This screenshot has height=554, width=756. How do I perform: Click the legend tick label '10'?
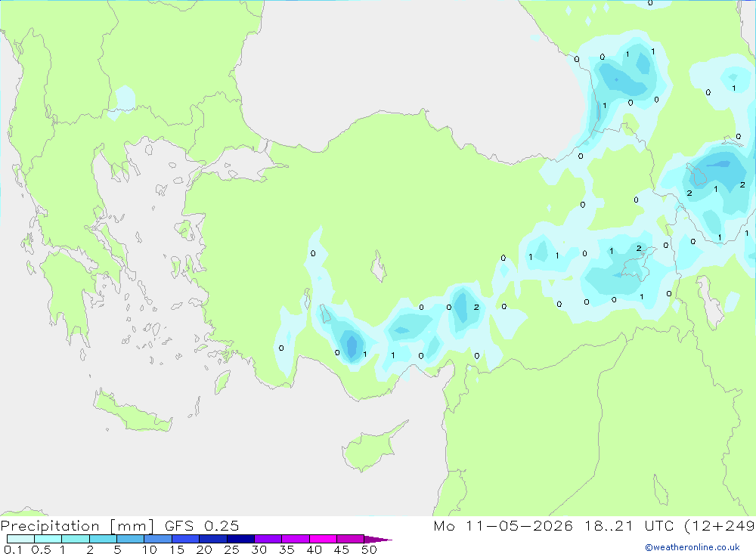[x=150, y=549]
